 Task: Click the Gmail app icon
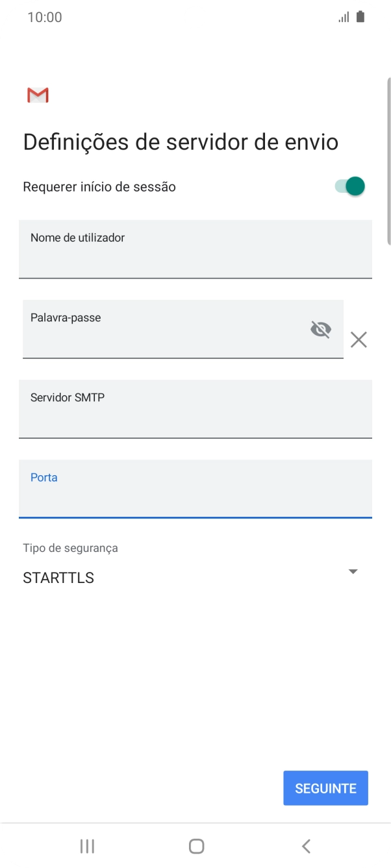point(37,94)
